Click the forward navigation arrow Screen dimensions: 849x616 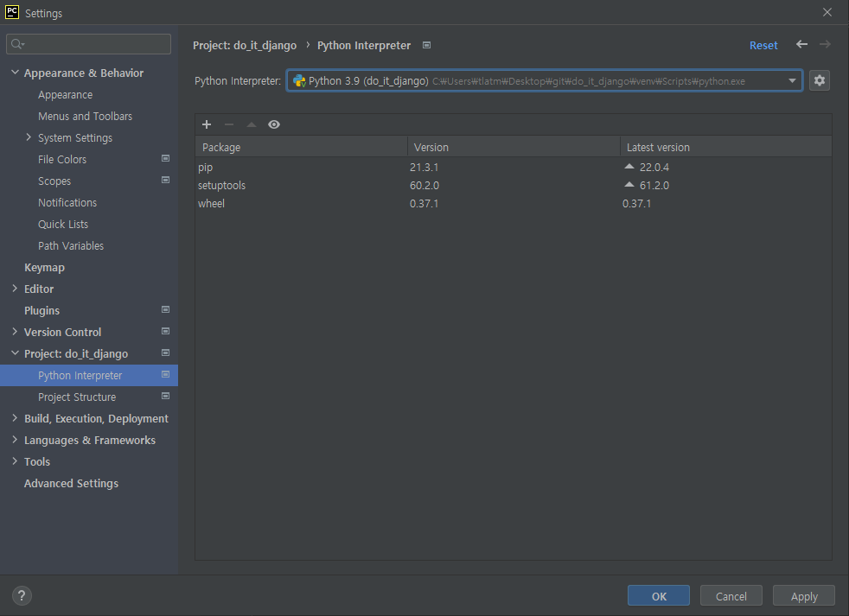(825, 44)
